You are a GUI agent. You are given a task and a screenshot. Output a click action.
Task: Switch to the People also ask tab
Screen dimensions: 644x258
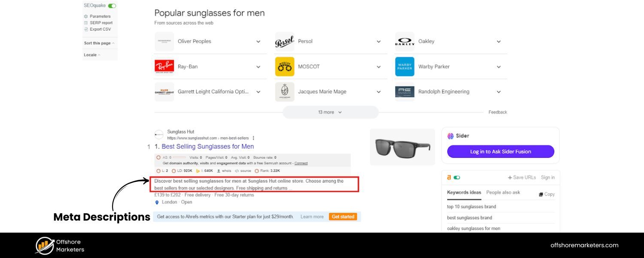tap(503, 192)
